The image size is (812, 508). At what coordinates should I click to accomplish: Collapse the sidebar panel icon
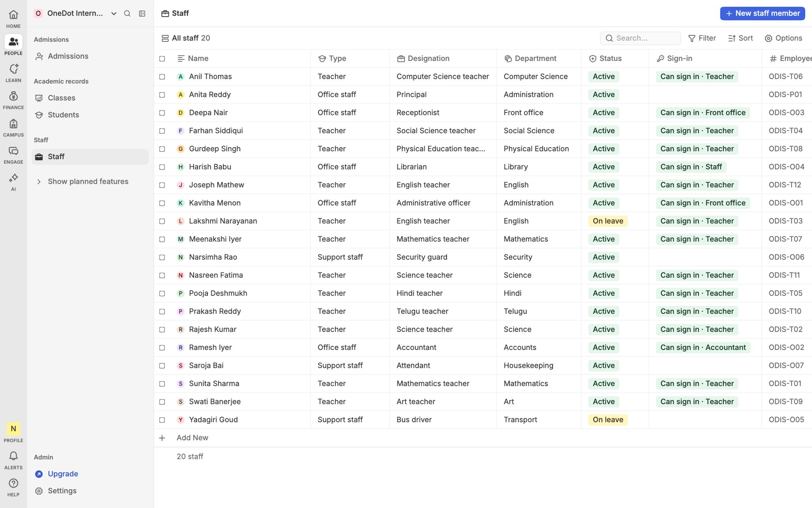point(142,13)
